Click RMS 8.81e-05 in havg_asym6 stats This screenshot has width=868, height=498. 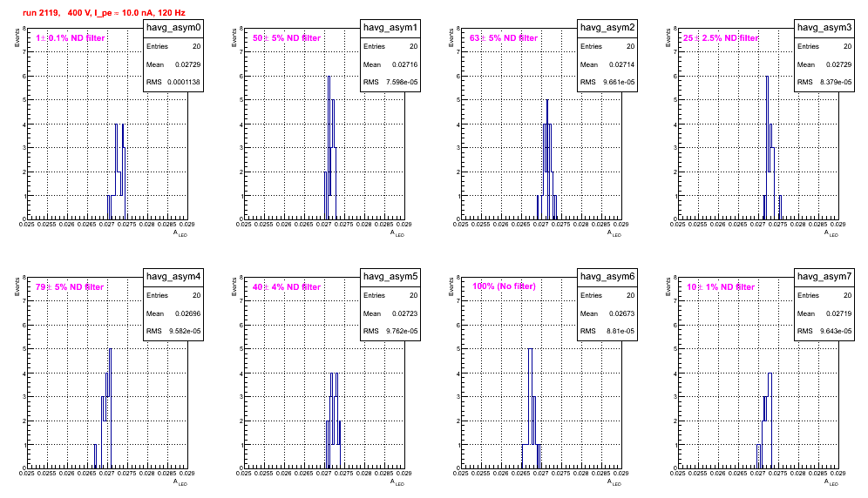[x=607, y=332]
